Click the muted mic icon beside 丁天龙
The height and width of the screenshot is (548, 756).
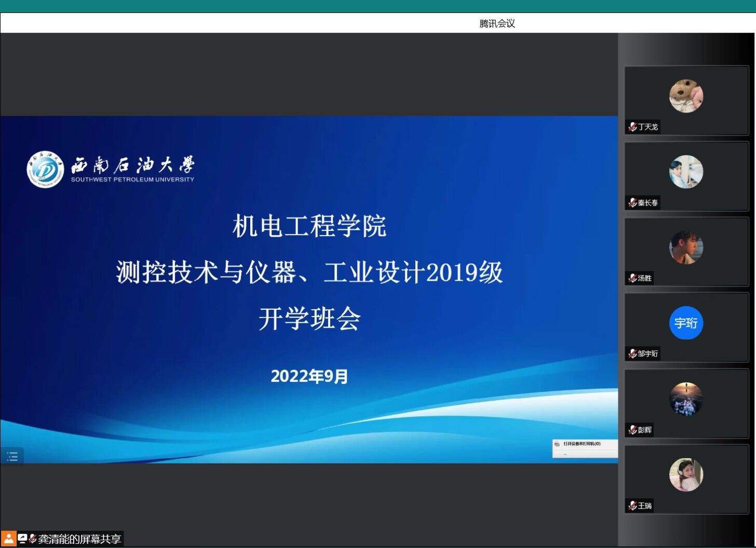point(632,127)
